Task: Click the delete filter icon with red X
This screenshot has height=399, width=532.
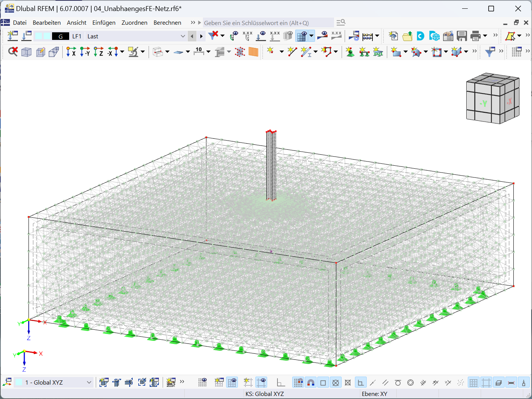Action: (214, 36)
